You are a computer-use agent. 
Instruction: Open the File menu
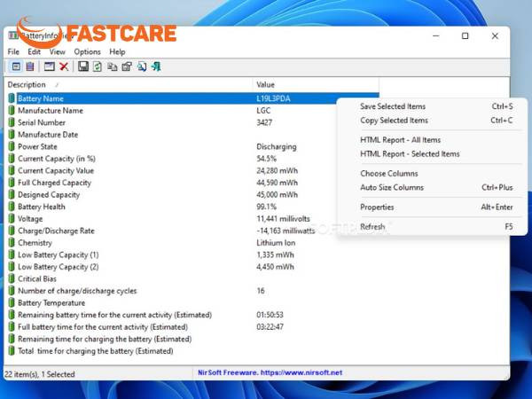tap(13, 52)
